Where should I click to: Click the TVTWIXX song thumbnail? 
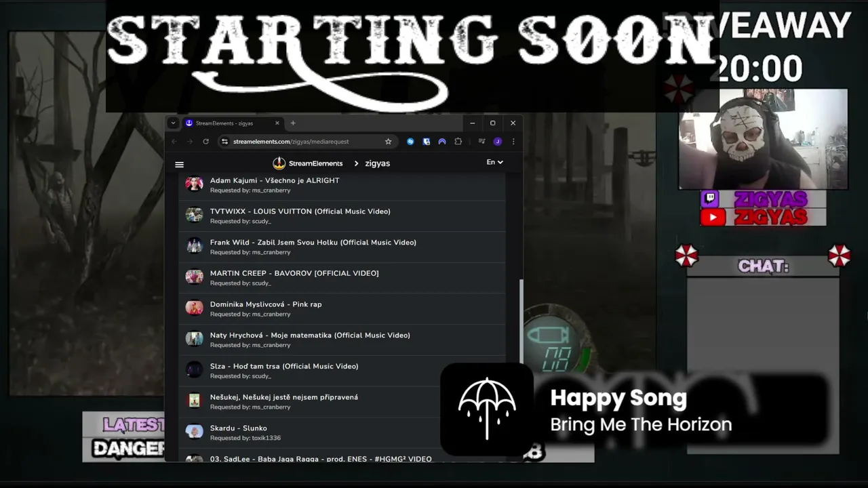tap(195, 215)
